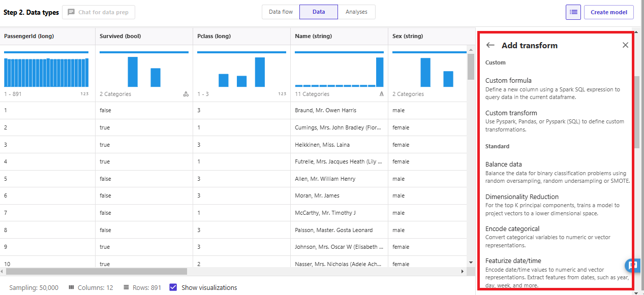This screenshot has height=295, width=644.
Task: Toggle the Show visualizations checkbox
Action: coord(173,287)
